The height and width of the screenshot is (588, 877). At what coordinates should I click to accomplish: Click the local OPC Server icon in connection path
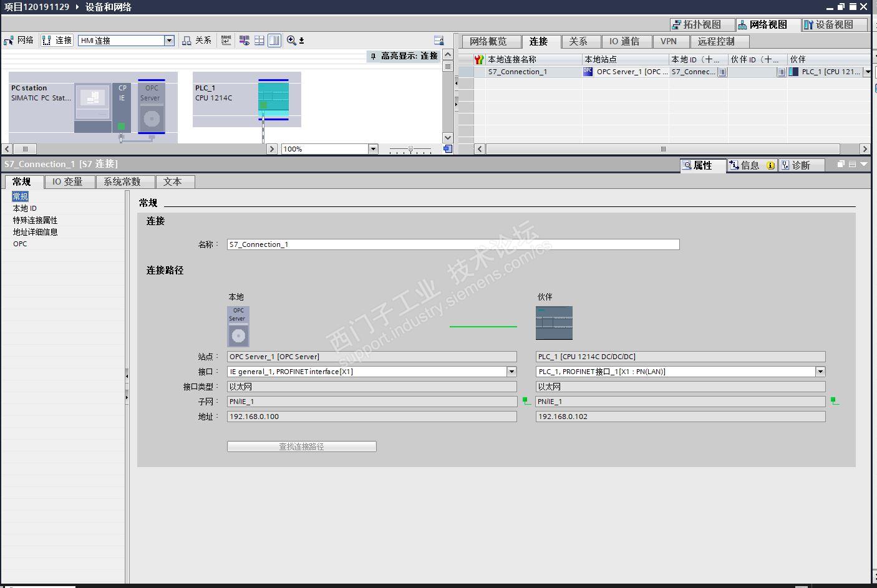coord(238,327)
